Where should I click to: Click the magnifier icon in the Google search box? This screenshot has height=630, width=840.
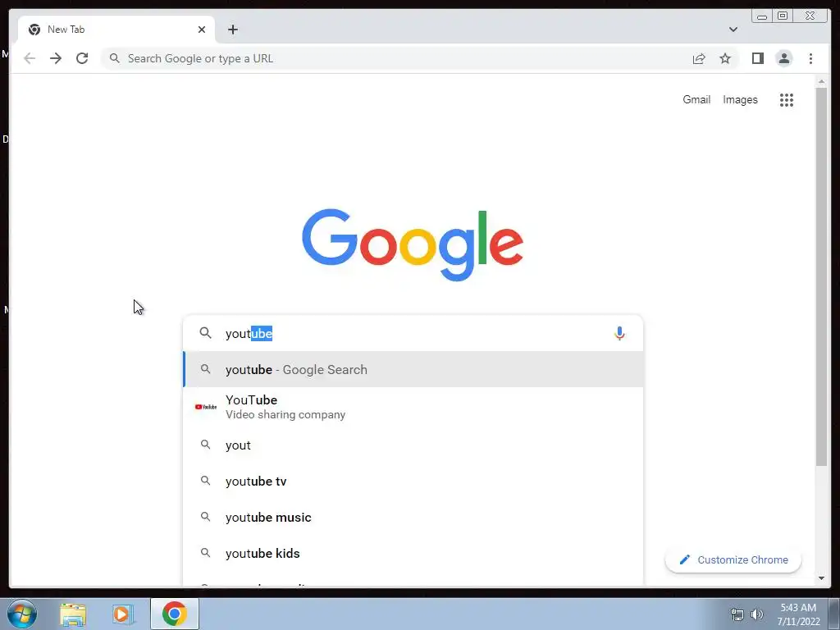click(x=205, y=333)
